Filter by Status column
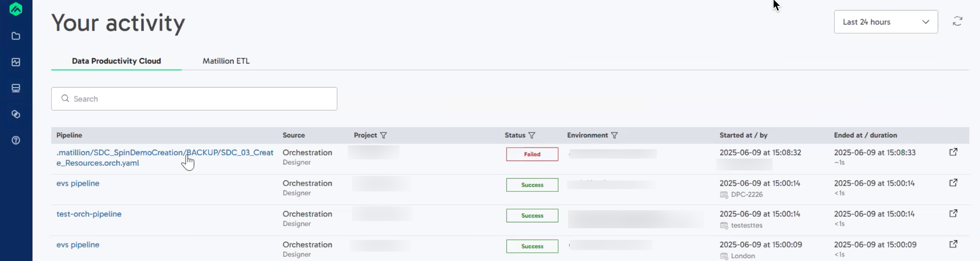The image size is (980, 261). [532, 135]
